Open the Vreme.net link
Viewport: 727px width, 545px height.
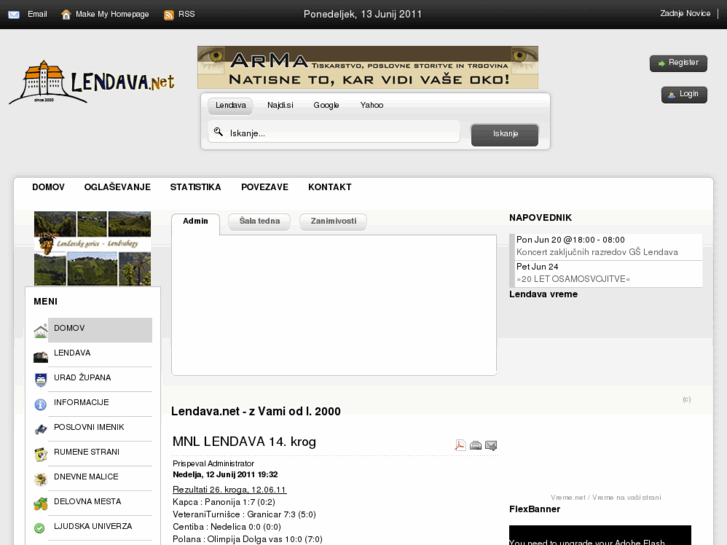568,498
